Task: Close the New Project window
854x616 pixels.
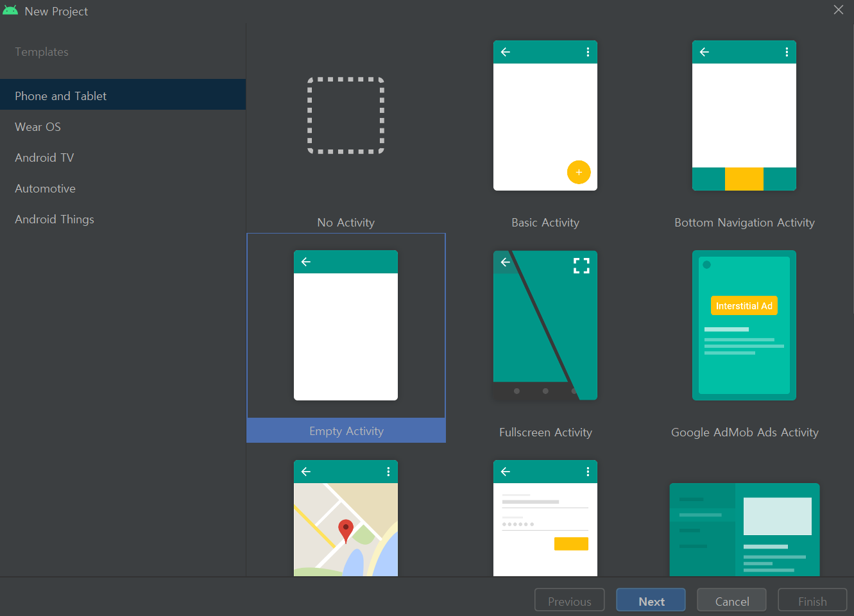Action: 839,10
